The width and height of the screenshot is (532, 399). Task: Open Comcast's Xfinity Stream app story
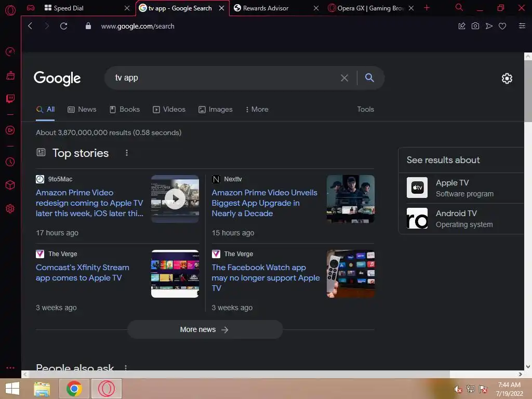point(83,272)
